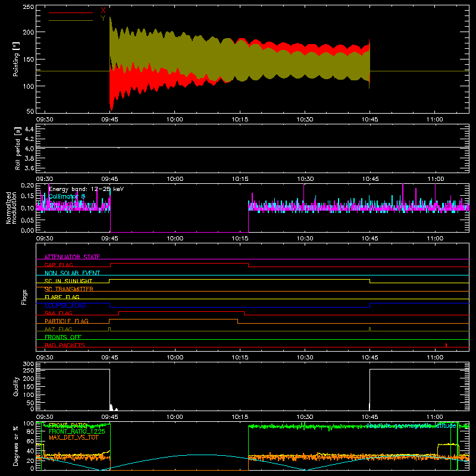
Task: Click the 10:00 tick under Quality plot
Action: 175,417
